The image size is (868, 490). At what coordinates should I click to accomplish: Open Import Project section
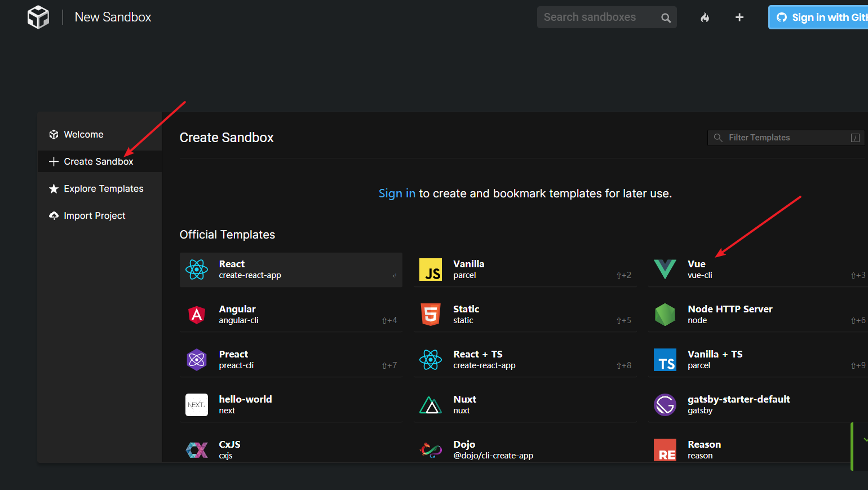[94, 216]
